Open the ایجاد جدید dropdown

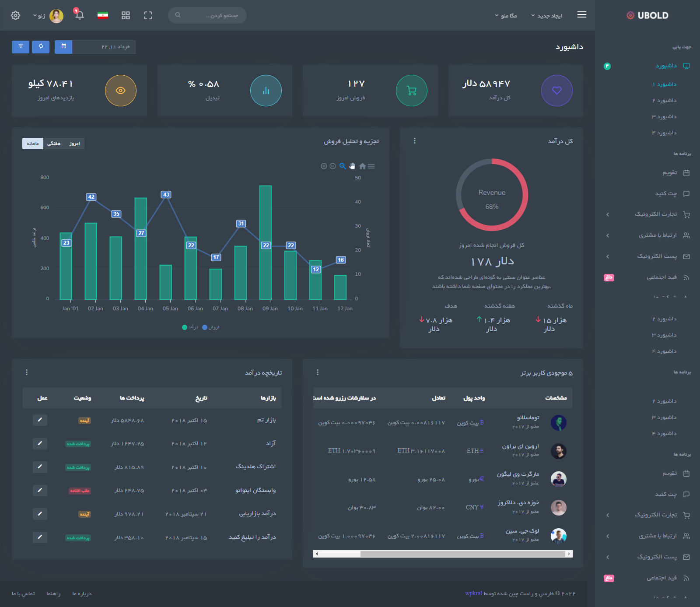[x=546, y=16]
